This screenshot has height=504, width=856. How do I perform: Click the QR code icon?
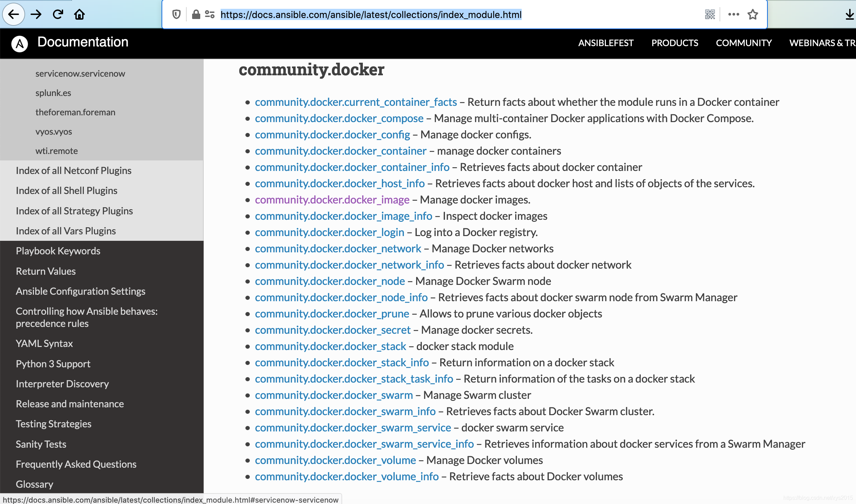click(710, 14)
